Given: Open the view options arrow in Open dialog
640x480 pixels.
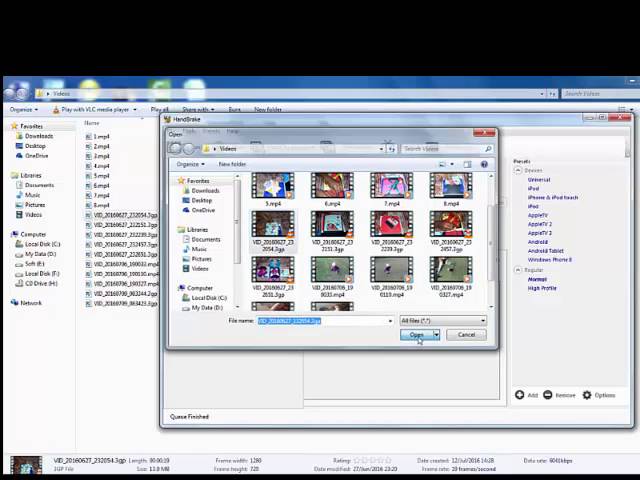Looking at the screenshot, I should click(452, 164).
